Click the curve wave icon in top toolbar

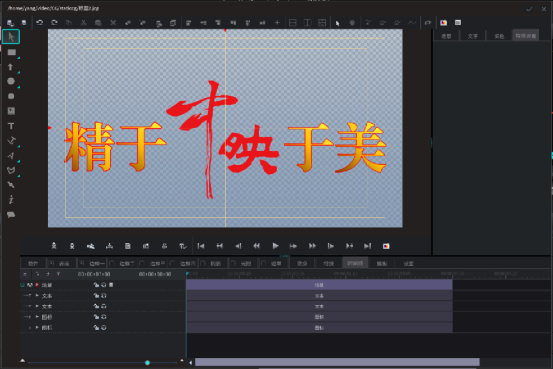(x=412, y=23)
